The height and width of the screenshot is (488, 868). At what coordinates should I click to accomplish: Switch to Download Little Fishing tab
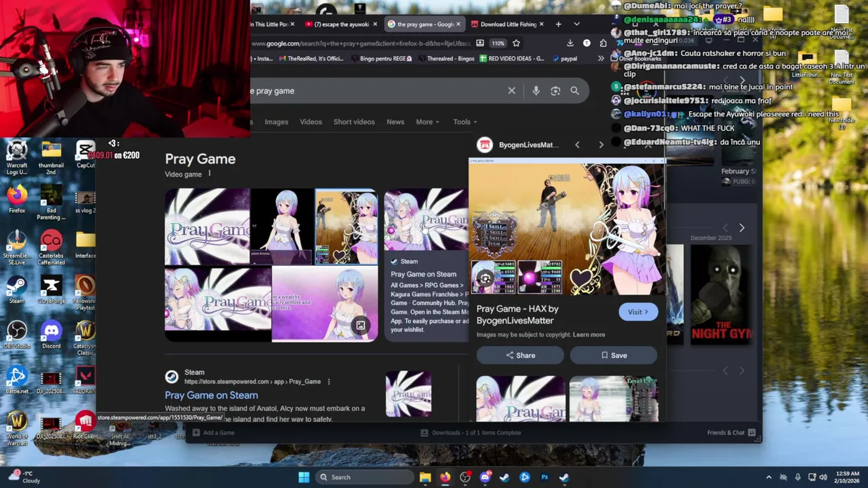coord(508,24)
